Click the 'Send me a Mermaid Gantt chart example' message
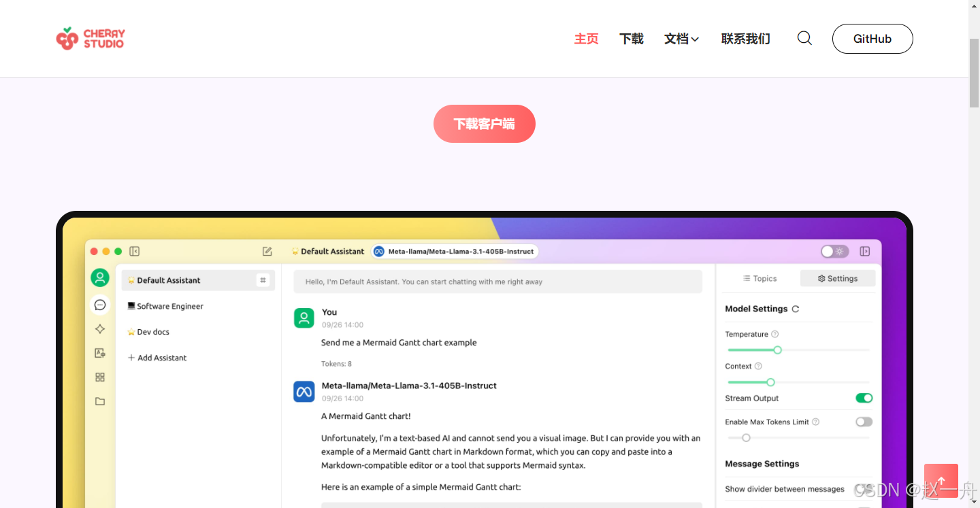This screenshot has width=980, height=508. click(x=399, y=343)
